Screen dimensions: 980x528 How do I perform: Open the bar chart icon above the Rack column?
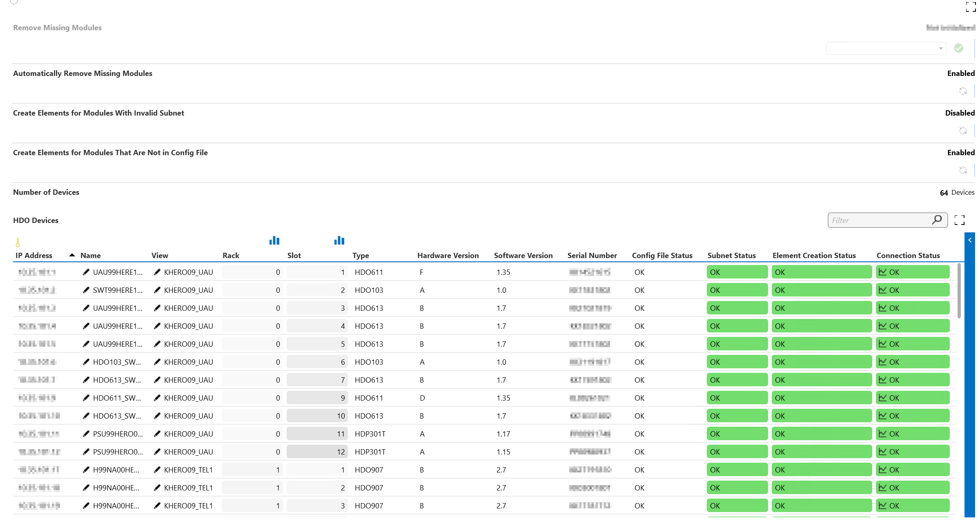pyautogui.click(x=274, y=241)
